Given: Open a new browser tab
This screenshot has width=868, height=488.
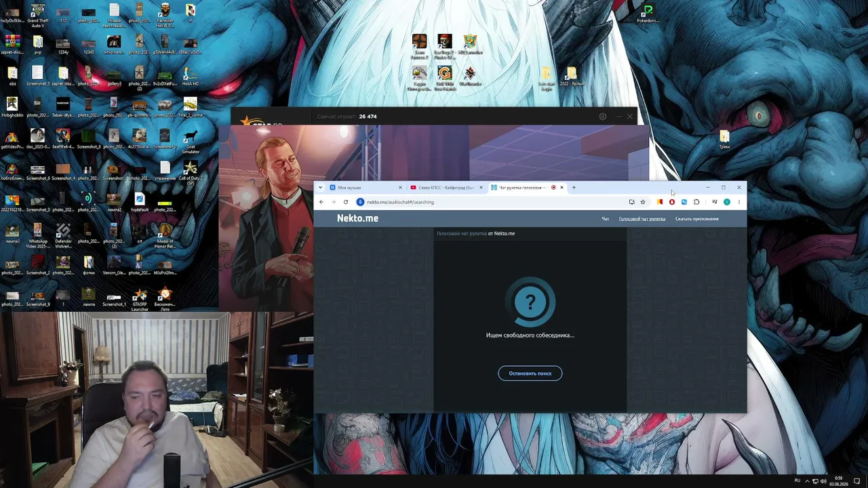Looking at the screenshot, I should (x=574, y=188).
